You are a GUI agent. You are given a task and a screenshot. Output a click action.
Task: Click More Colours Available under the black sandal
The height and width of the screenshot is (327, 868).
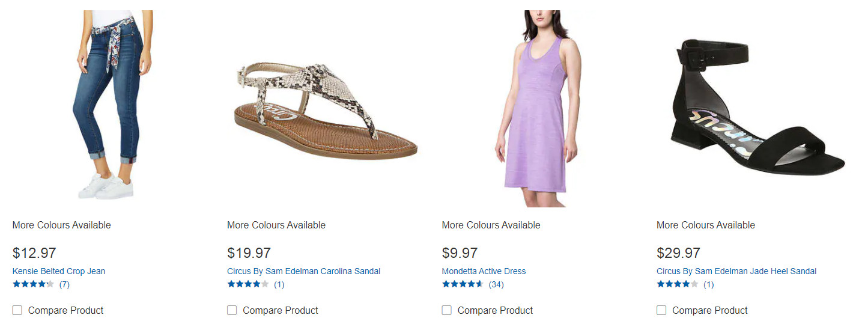tap(706, 225)
